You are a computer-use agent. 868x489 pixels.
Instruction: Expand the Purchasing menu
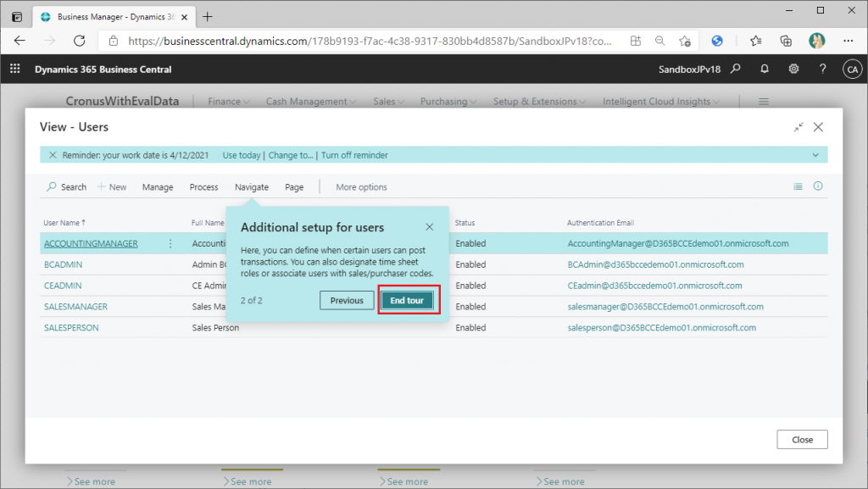448,101
